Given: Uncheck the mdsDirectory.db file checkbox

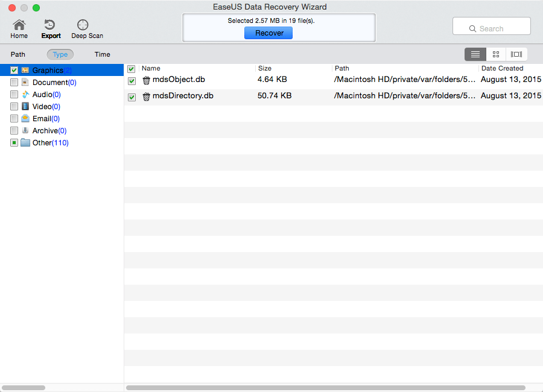Looking at the screenshot, I should [132, 97].
